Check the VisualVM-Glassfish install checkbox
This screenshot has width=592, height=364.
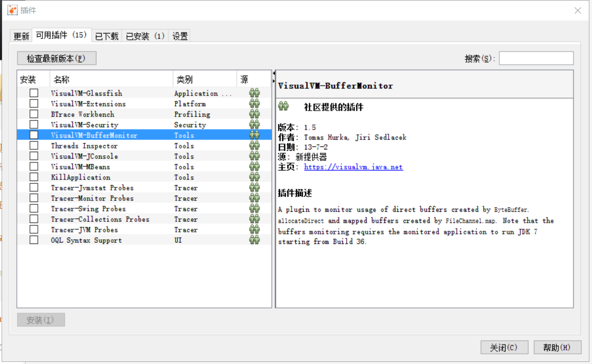coord(34,93)
